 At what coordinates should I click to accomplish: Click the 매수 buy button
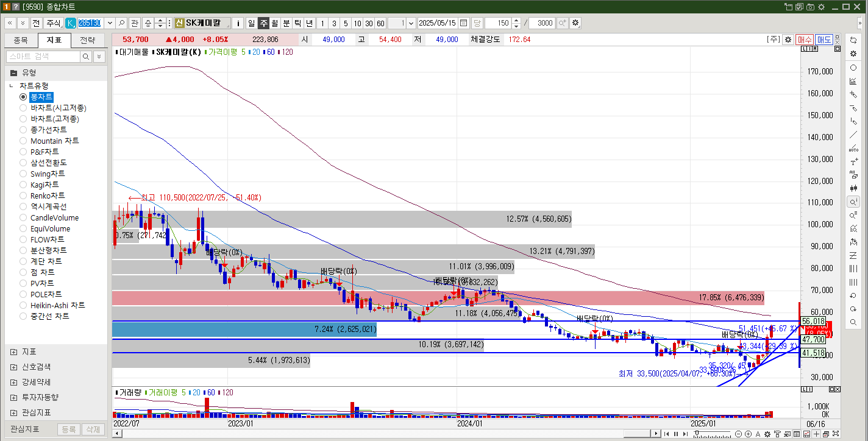pos(805,40)
